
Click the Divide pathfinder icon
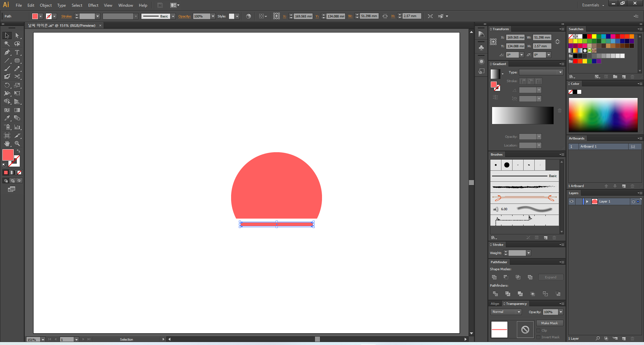495,294
